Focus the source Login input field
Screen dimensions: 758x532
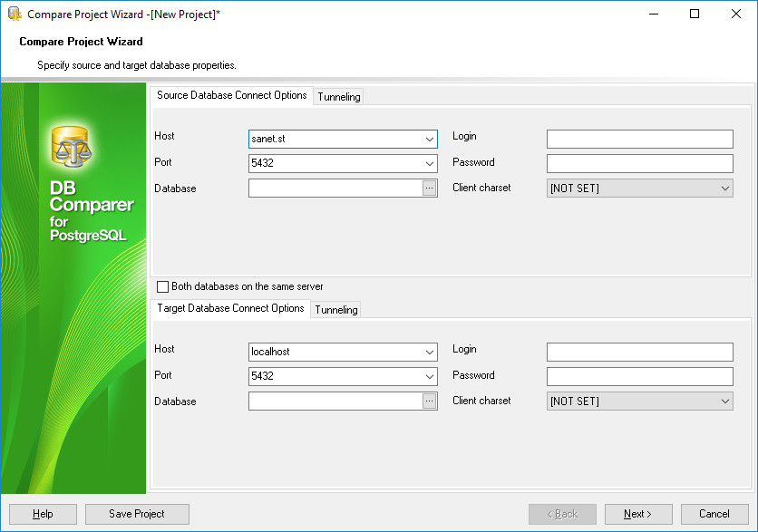coord(639,140)
